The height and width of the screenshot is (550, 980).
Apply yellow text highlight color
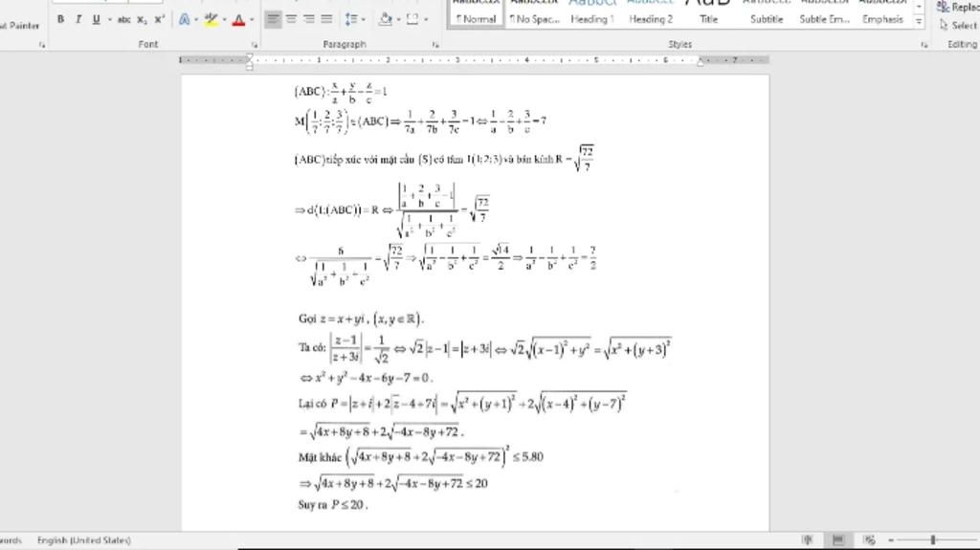[212, 19]
